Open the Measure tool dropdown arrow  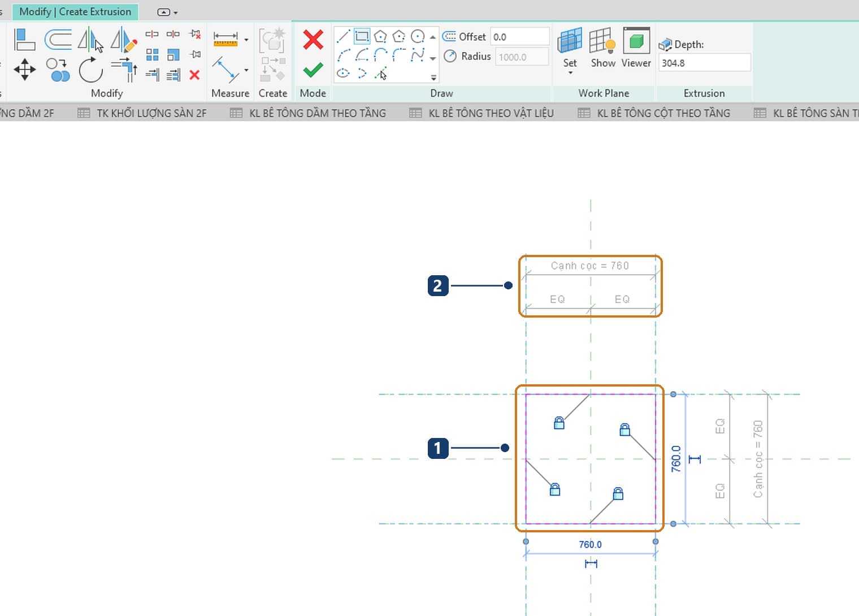[246, 70]
